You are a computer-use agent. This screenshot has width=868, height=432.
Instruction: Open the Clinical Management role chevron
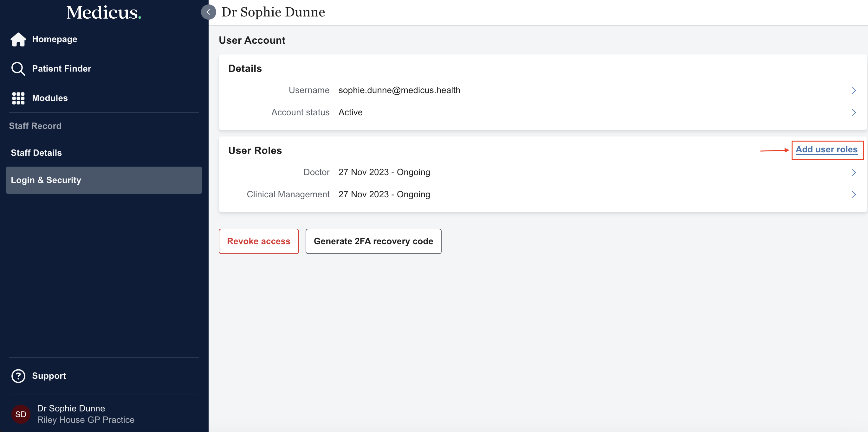(x=853, y=194)
